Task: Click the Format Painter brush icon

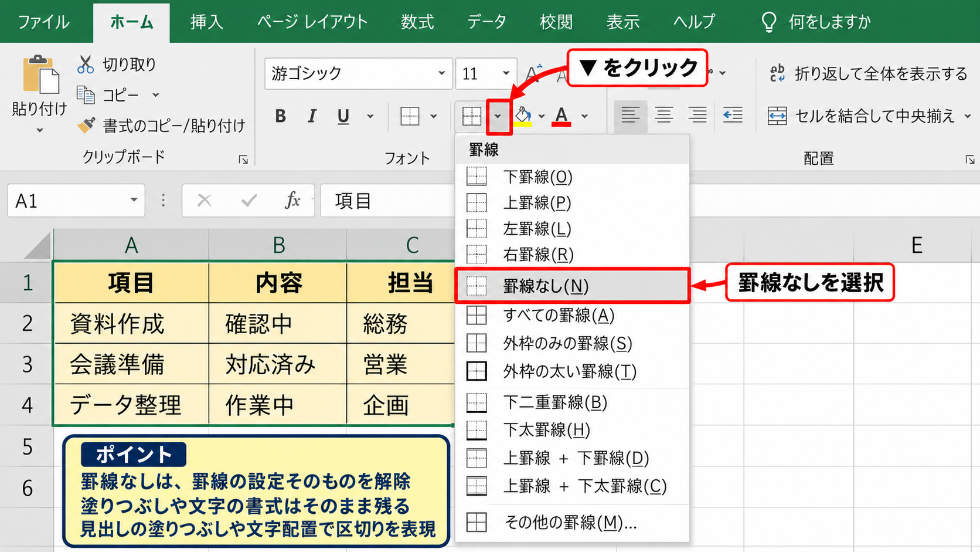Action: click(x=86, y=125)
